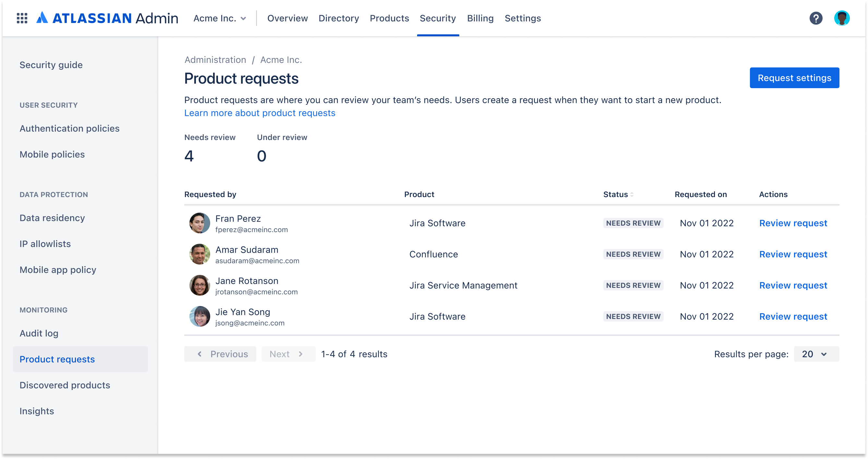Review Jane Rotanson's Jira Service Management request
868x459 pixels.
tap(793, 285)
